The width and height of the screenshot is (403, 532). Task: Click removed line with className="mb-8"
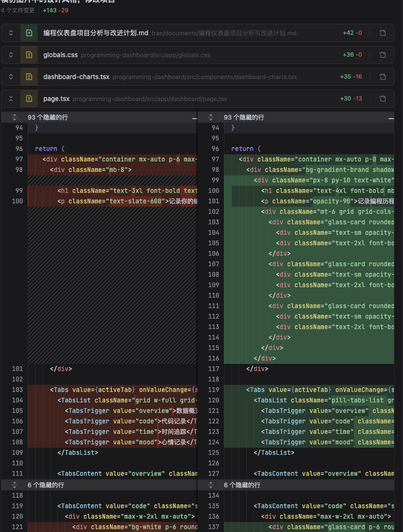click(112, 170)
